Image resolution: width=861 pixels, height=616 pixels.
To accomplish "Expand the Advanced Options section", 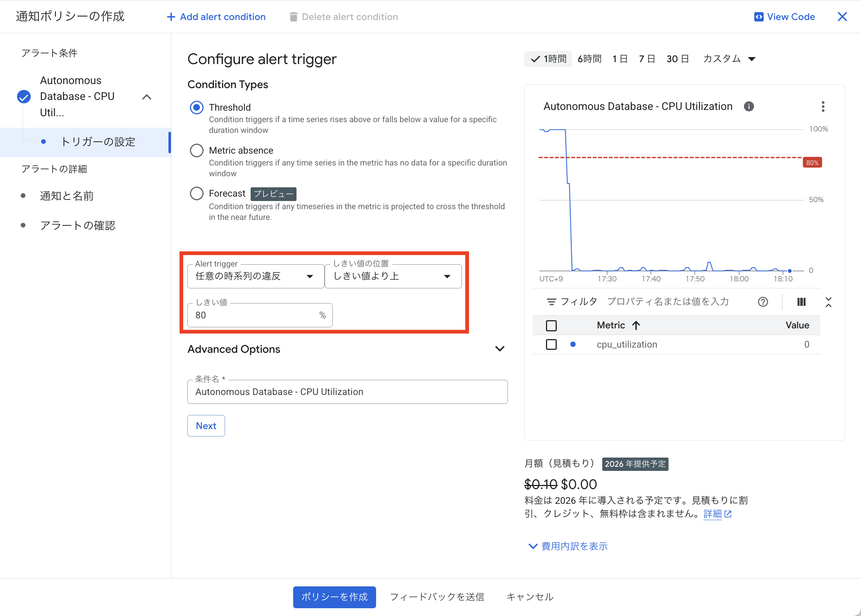I will [x=500, y=349].
